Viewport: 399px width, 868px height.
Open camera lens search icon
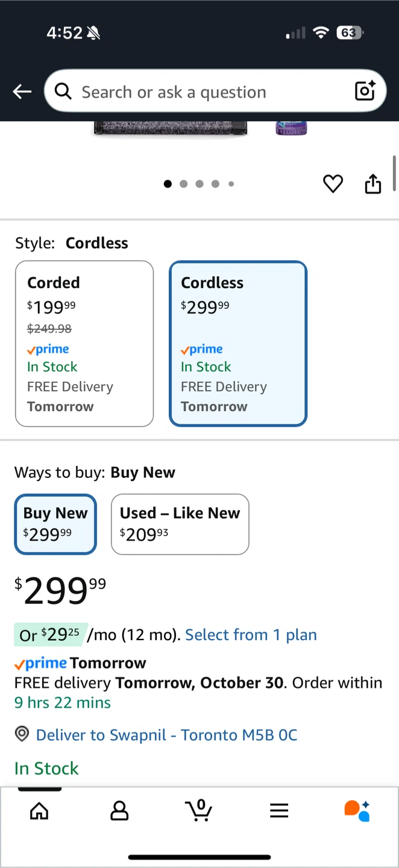click(x=365, y=91)
